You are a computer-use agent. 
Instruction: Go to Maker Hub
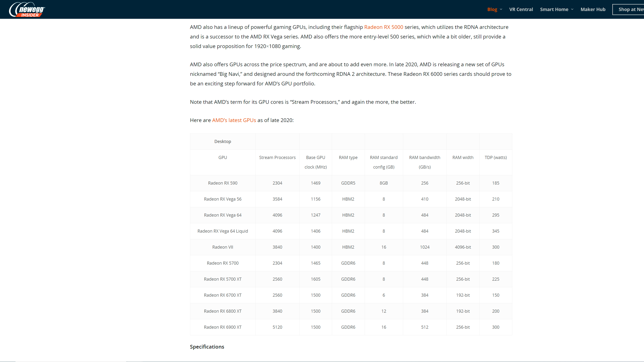(593, 10)
